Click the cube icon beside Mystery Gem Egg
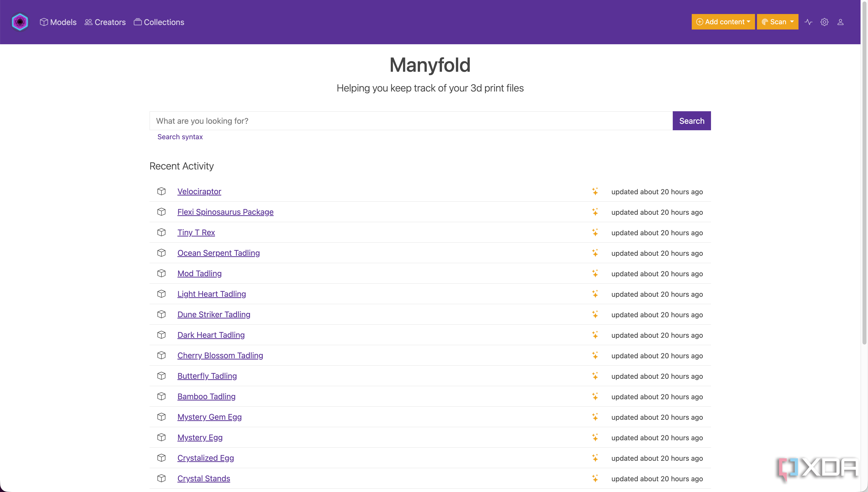 161,417
